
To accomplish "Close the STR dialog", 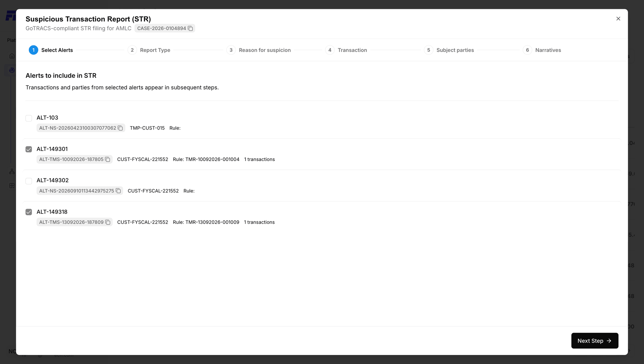I will pos(618,19).
